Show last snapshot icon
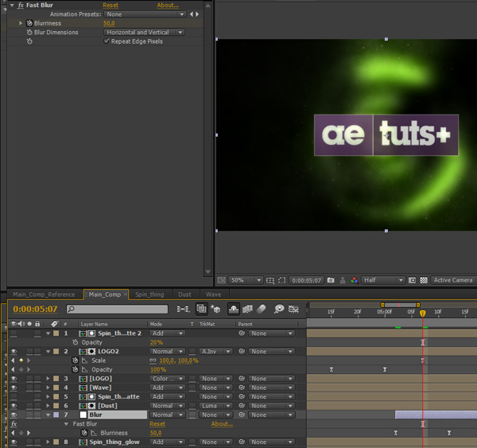Viewport: 477px width, 448px height. click(x=343, y=280)
